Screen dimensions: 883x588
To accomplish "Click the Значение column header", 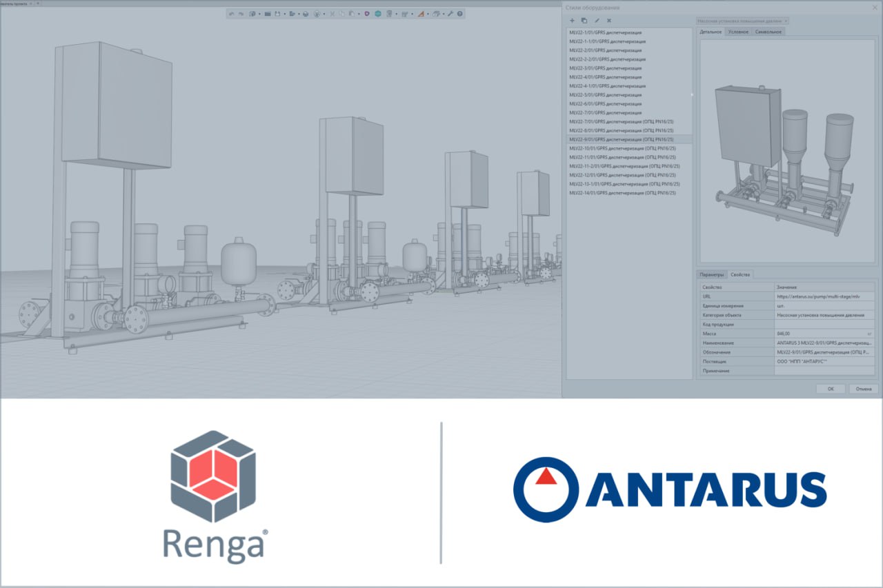I will click(824, 287).
